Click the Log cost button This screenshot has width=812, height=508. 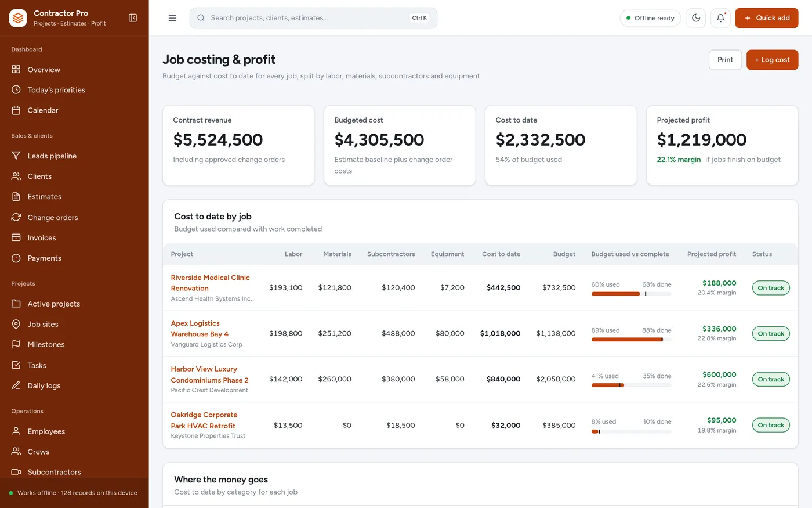pos(772,60)
